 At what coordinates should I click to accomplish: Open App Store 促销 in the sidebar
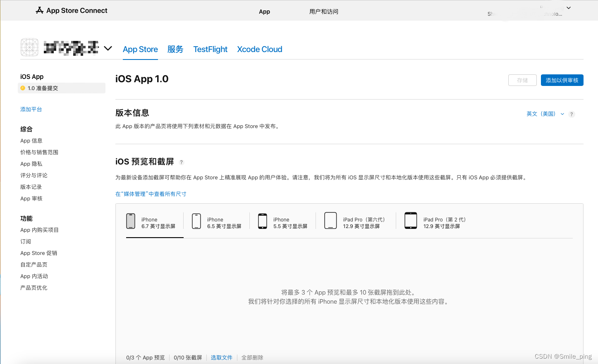[x=39, y=253]
